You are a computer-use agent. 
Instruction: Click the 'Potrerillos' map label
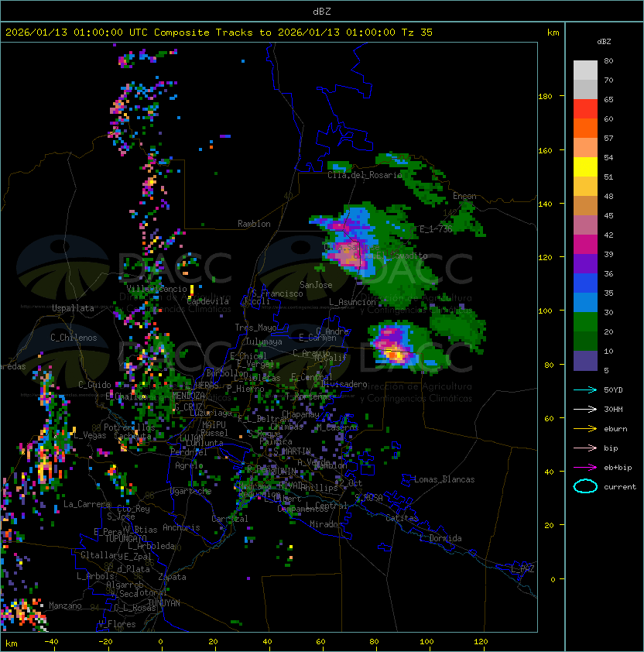129,427
